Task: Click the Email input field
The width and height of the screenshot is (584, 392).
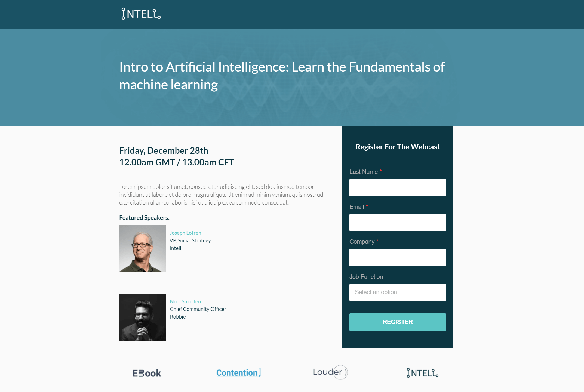Action: (398, 222)
